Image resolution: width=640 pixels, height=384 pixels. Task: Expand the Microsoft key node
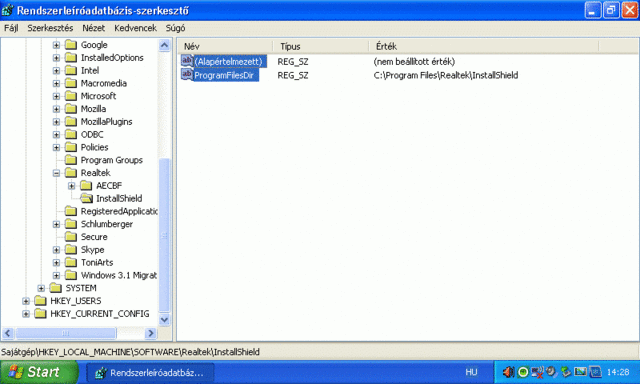56,96
